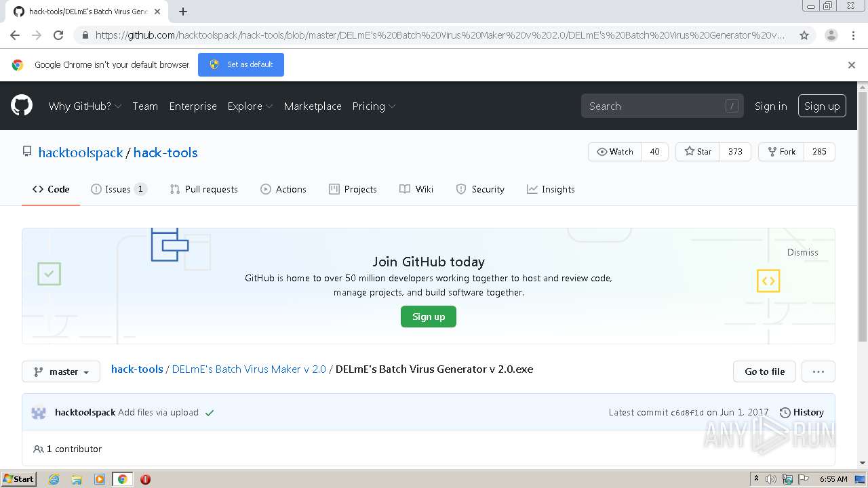Click the green Sign up banner button
The image size is (868, 488).
[x=429, y=317]
